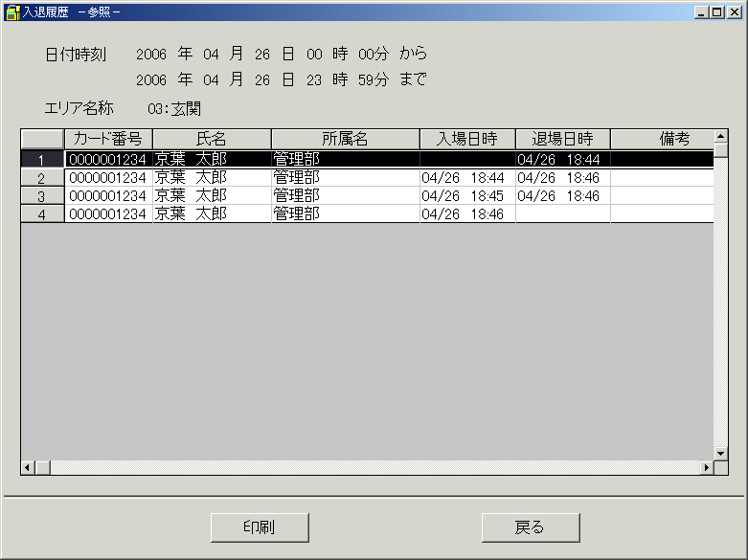748x560 pixels.
Task: Close the 入退履歴 window
Action: point(735,12)
